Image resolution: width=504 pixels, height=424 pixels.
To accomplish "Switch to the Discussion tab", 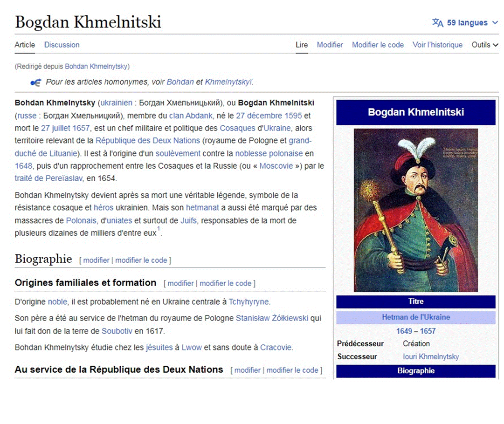I will [x=62, y=45].
